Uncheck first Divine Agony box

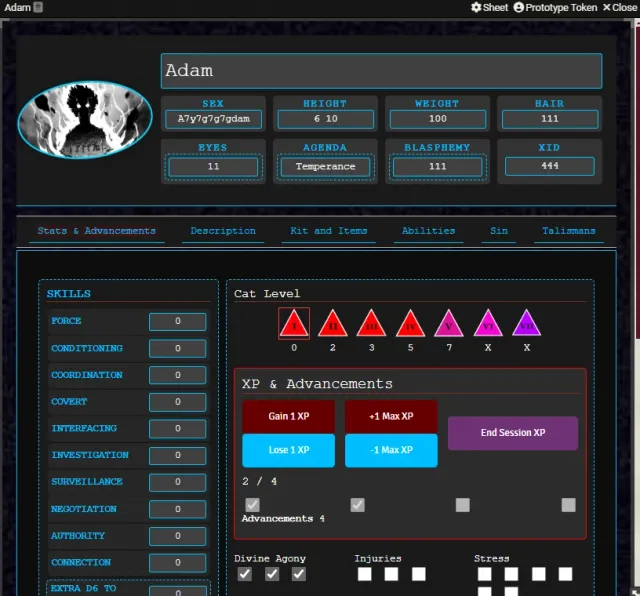pos(245,574)
